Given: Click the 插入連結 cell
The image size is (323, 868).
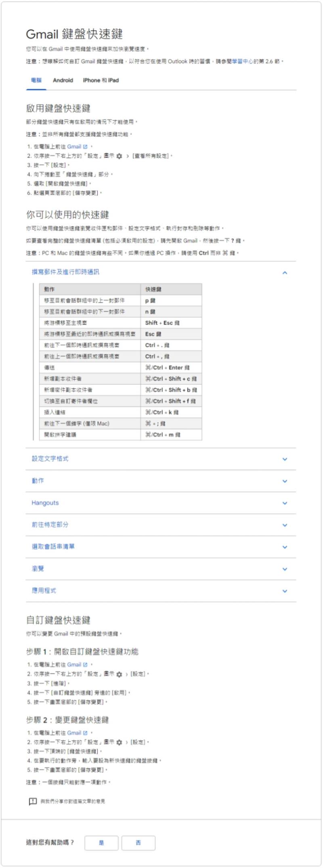Looking at the screenshot, I should (90, 412).
